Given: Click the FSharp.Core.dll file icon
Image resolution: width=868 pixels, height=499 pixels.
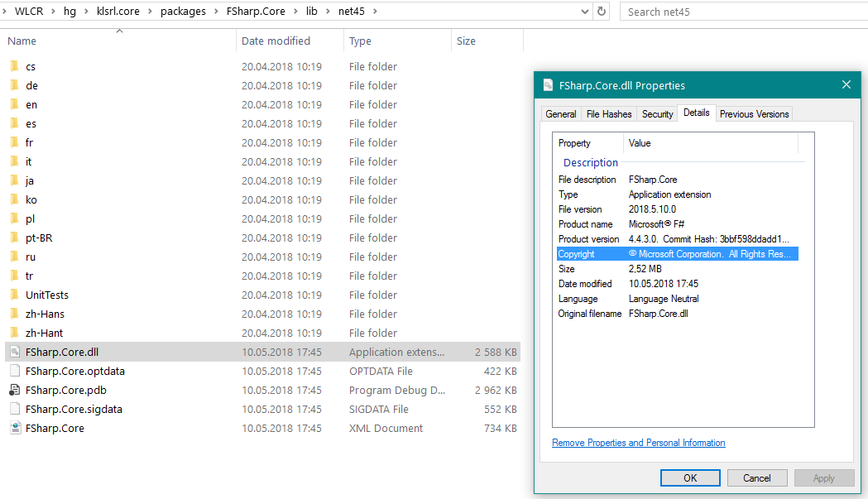Looking at the screenshot, I should pyautogui.click(x=15, y=352).
